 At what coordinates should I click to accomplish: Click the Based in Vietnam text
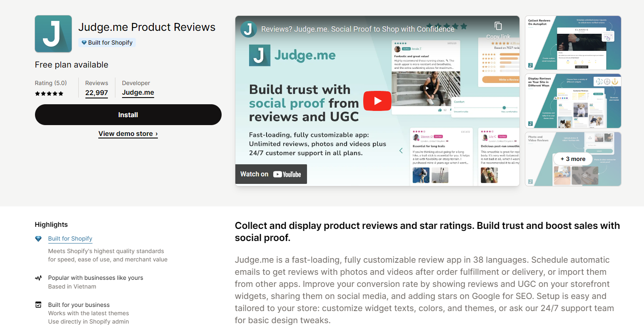tap(72, 286)
